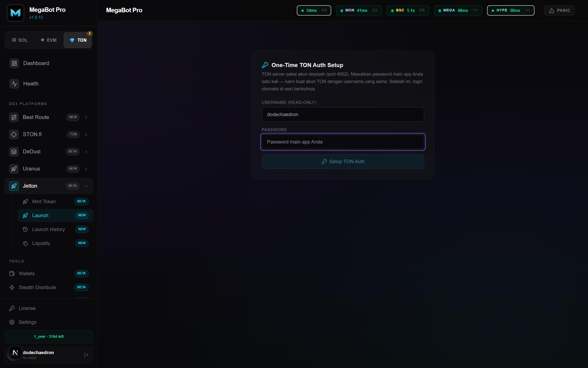Expand the Uranus chevron
The height and width of the screenshot is (368, 588).
click(x=86, y=169)
